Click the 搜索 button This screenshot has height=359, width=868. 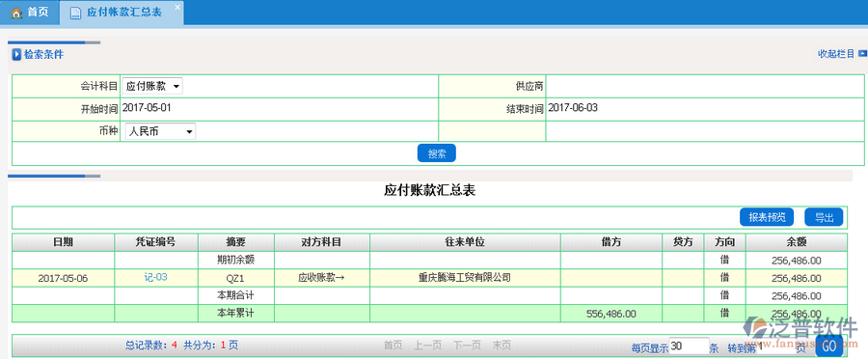click(x=436, y=153)
